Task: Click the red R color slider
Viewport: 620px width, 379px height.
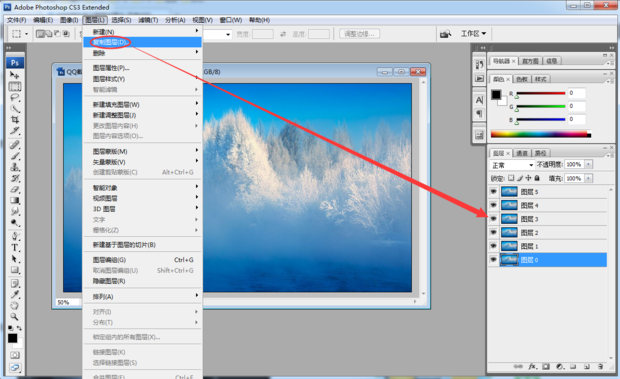Action: [541, 93]
